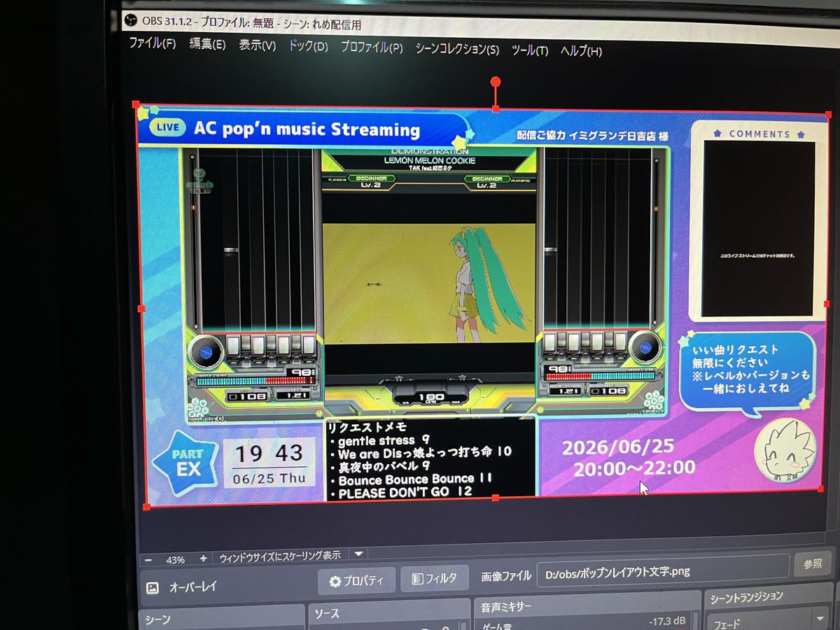Click the rotation handle above the preview selection
This screenshot has height=630, width=840.
(x=496, y=82)
